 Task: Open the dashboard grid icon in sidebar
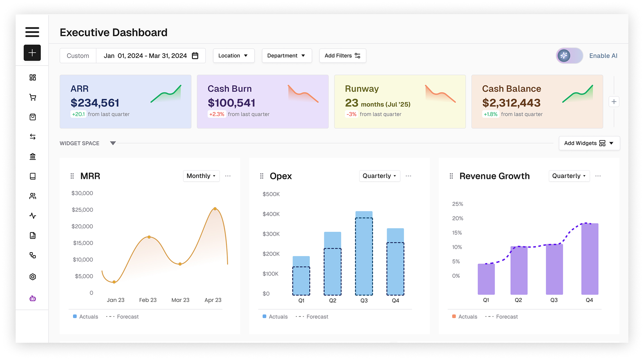[x=33, y=78]
